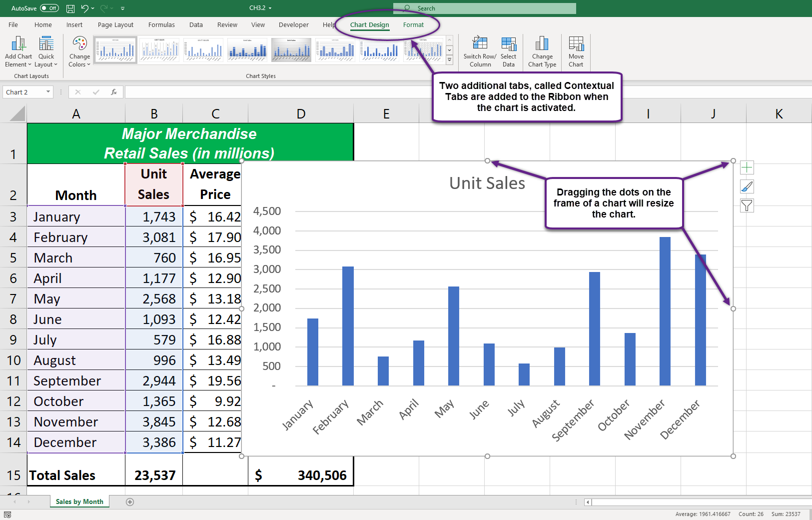
Task: Open the Quick Layout gallery
Action: tap(46, 51)
